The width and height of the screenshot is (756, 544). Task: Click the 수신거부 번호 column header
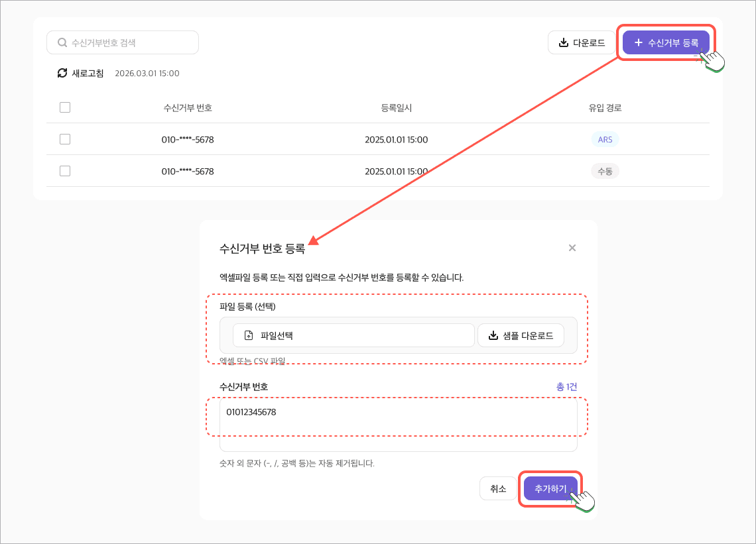click(x=188, y=108)
